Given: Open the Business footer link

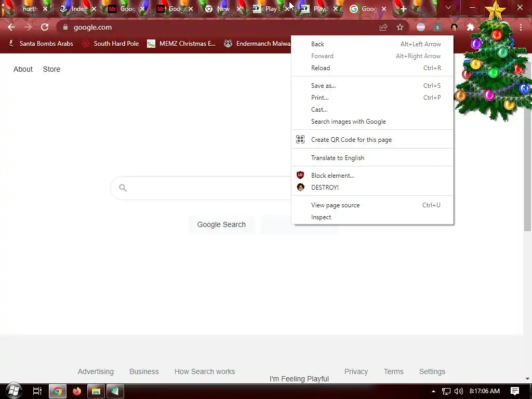Looking at the screenshot, I should 144,371.
